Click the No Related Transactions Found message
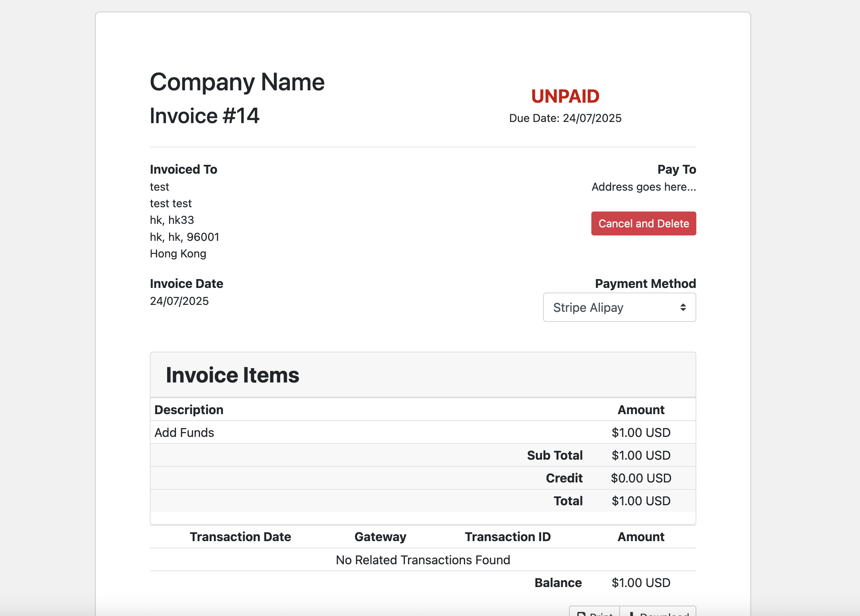This screenshot has width=860, height=616. (x=423, y=560)
